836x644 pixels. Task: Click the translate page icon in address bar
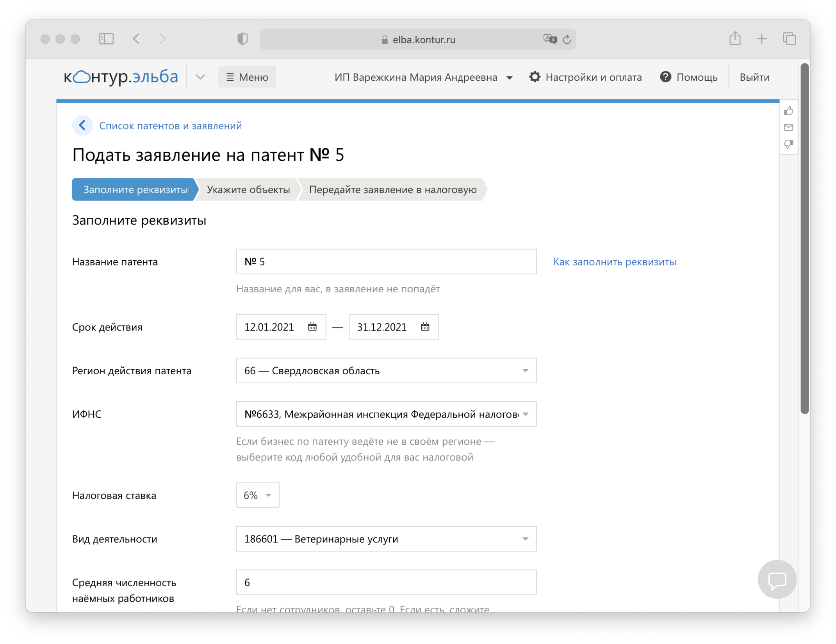550,39
